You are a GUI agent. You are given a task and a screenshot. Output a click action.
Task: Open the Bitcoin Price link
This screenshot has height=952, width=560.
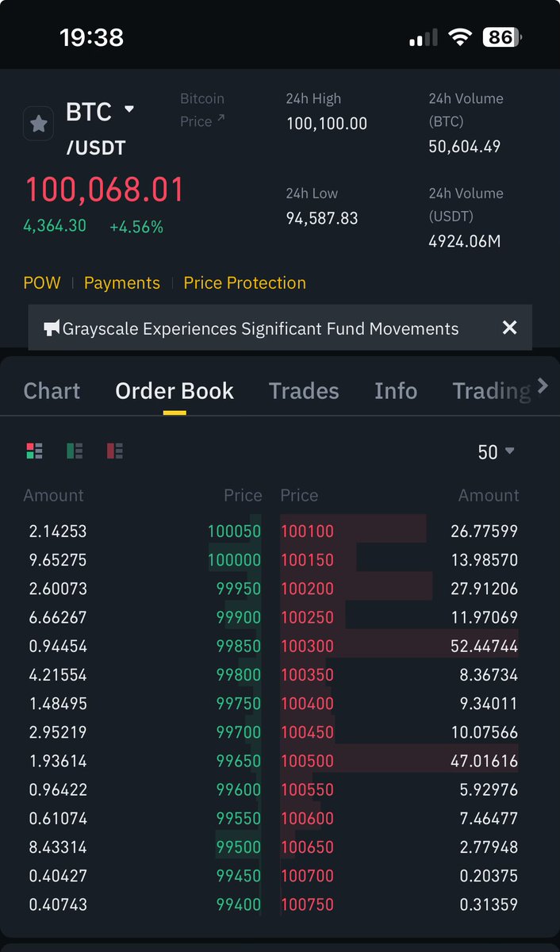click(202, 109)
